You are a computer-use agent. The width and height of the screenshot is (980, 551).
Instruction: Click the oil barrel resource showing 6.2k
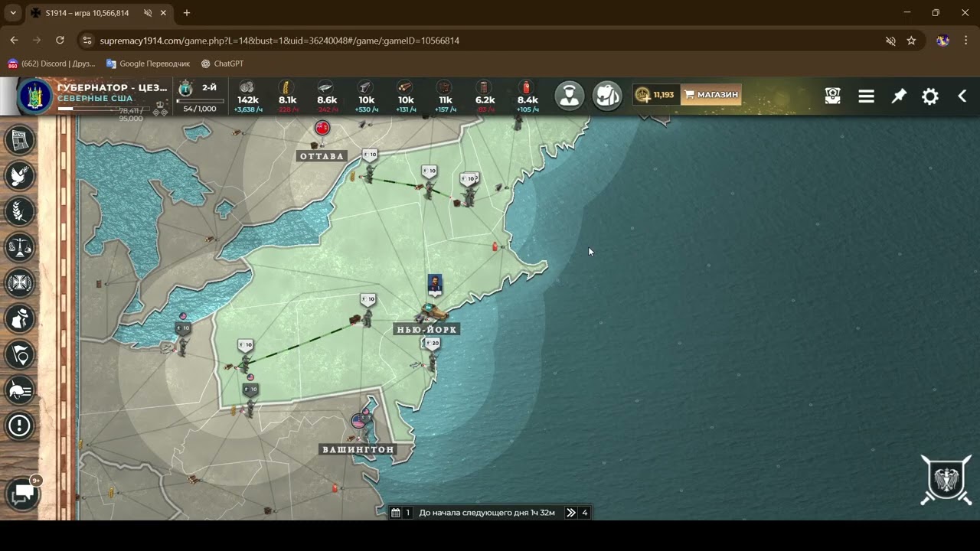pos(485,96)
